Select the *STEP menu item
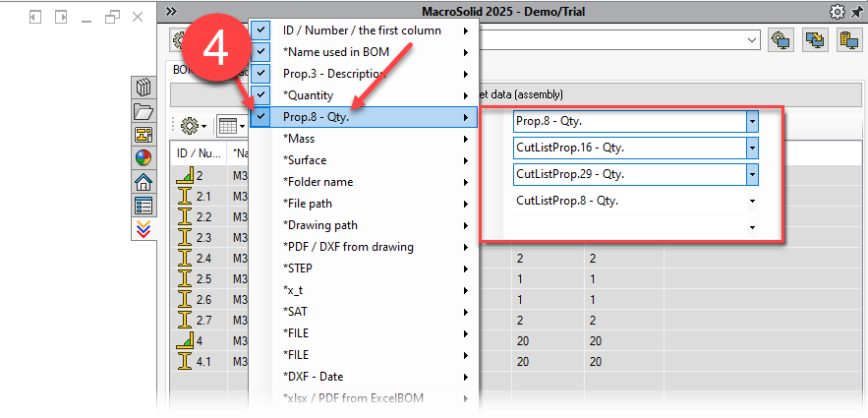Image resolution: width=868 pixels, height=418 pixels. point(364,269)
